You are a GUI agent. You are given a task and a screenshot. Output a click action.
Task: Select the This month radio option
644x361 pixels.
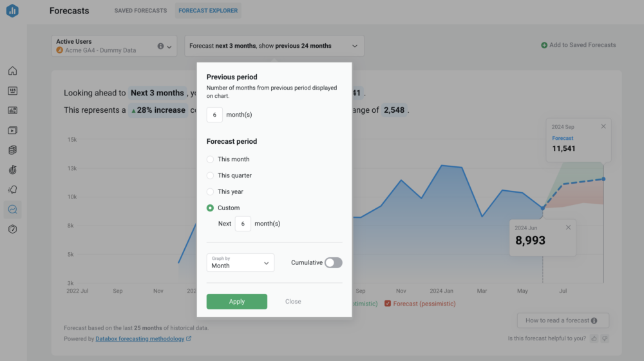tap(211, 159)
